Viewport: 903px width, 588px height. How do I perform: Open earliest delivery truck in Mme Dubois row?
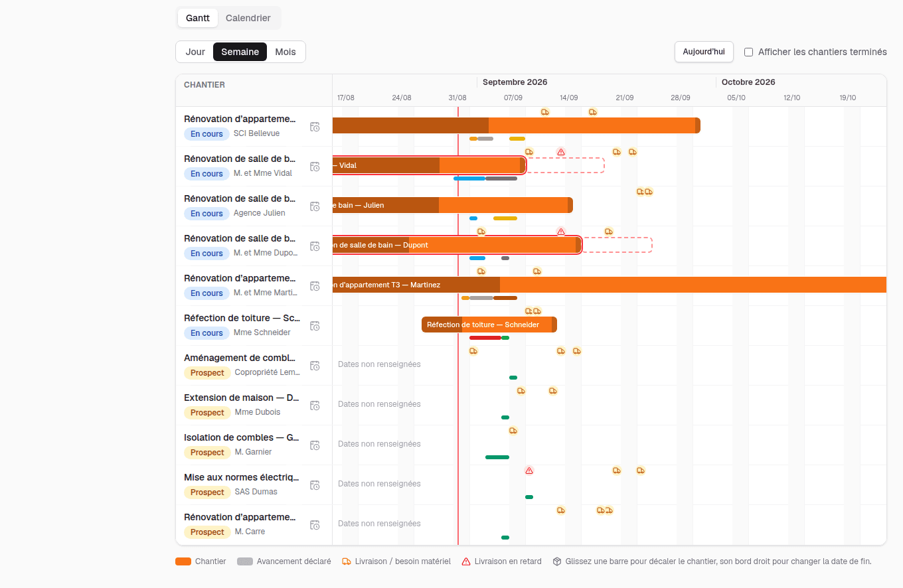tap(521, 391)
